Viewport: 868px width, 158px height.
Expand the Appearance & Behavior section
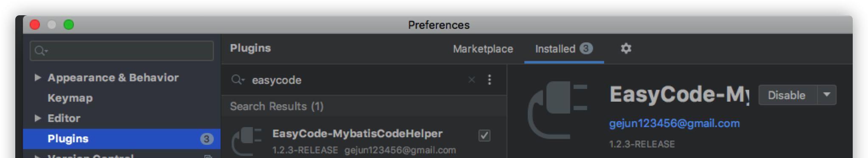tap(37, 78)
